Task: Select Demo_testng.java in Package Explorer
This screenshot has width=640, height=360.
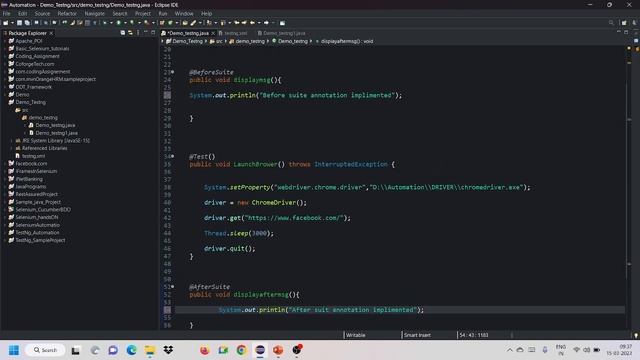Action: point(55,125)
